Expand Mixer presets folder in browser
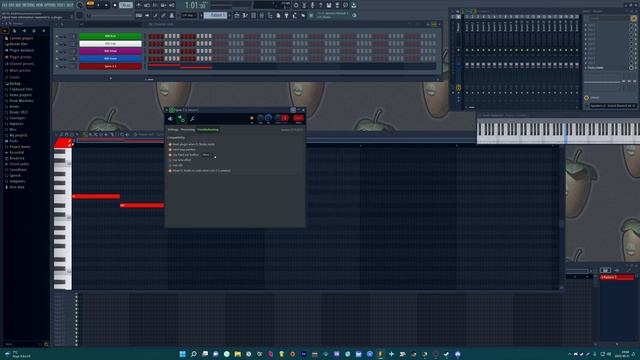Viewport: 640px width, 360px height. click(x=20, y=70)
